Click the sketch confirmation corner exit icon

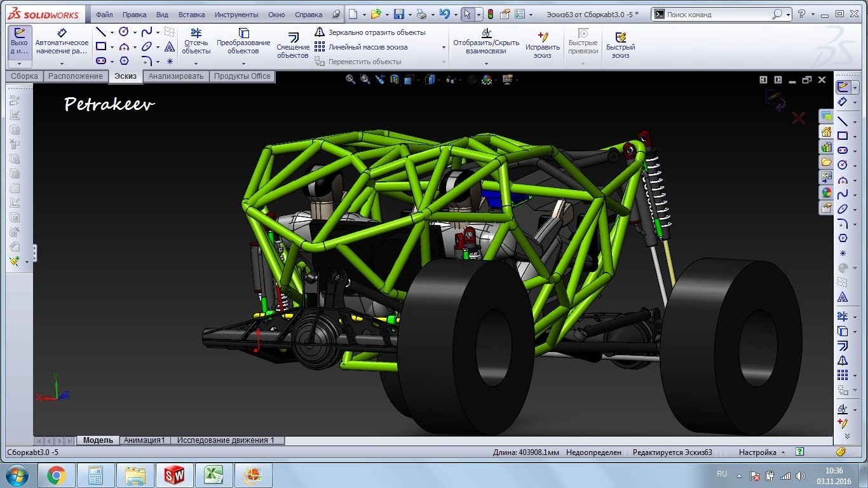click(775, 100)
